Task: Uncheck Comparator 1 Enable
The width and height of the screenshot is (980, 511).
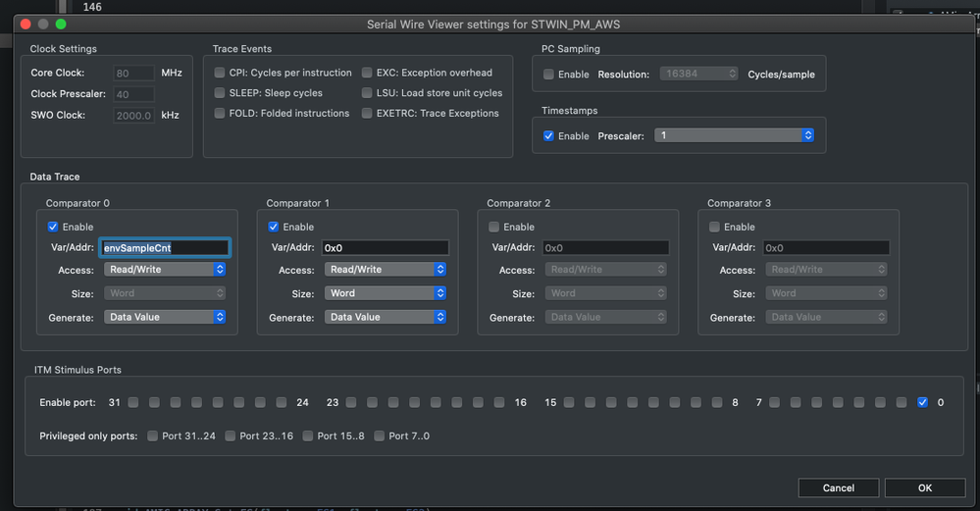Action: [x=273, y=227]
